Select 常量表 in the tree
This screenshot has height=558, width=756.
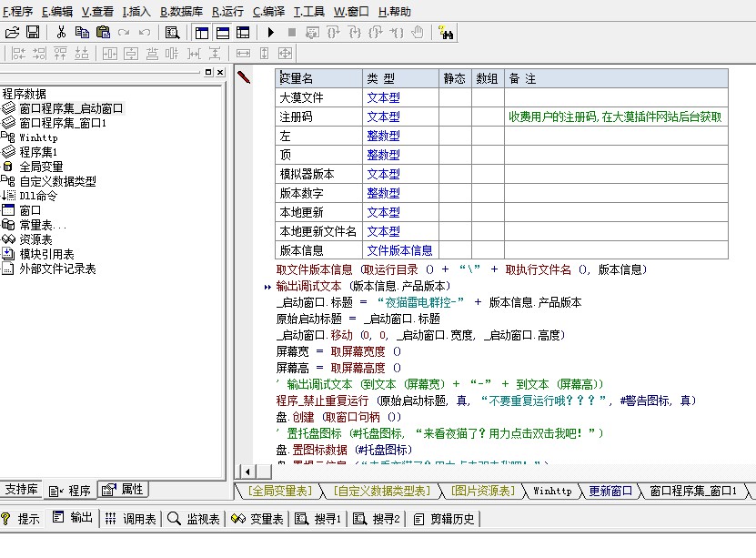click(43, 225)
